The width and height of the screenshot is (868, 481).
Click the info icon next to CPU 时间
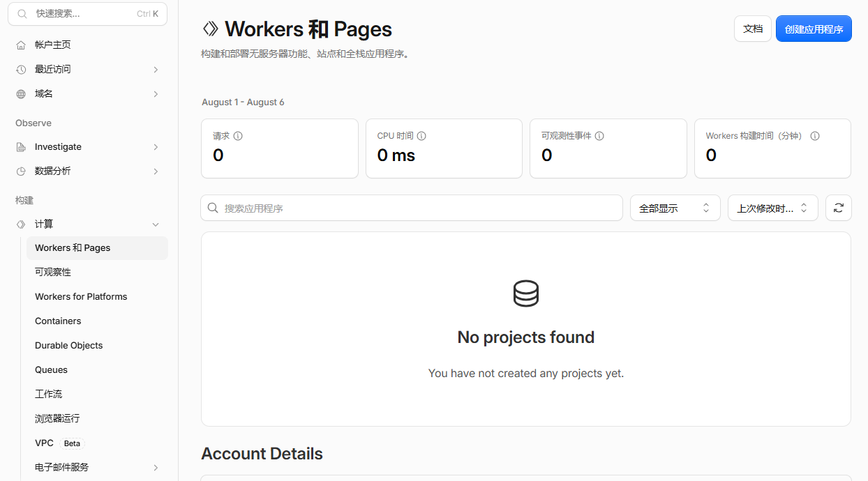(421, 136)
